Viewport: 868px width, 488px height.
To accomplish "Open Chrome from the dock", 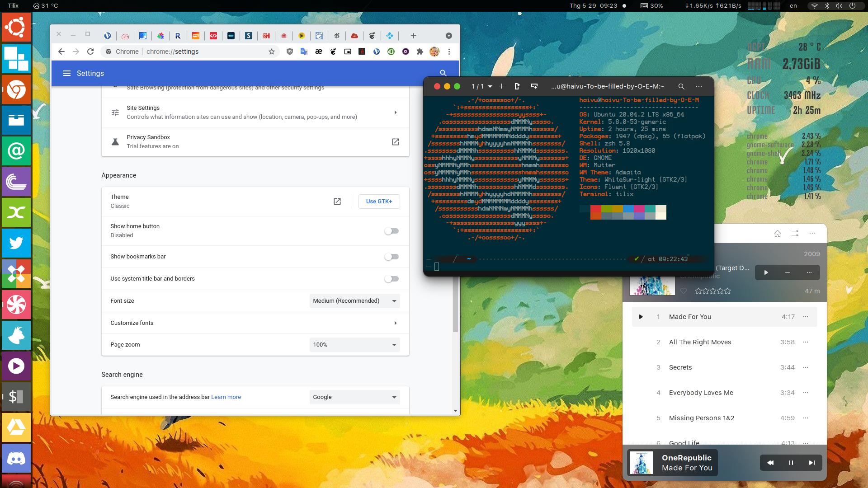I will coord(16,89).
